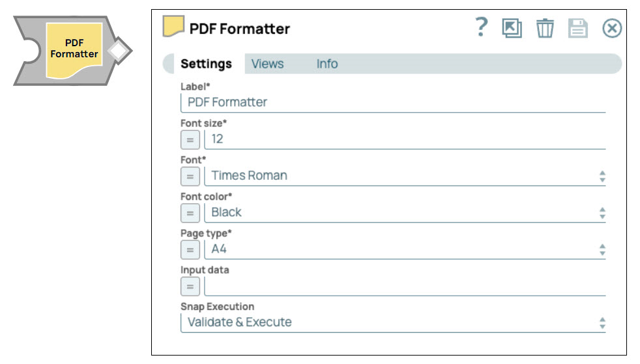The width and height of the screenshot is (640, 364).
Task: Toggle expression button for Font size
Action: pos(190,139)
